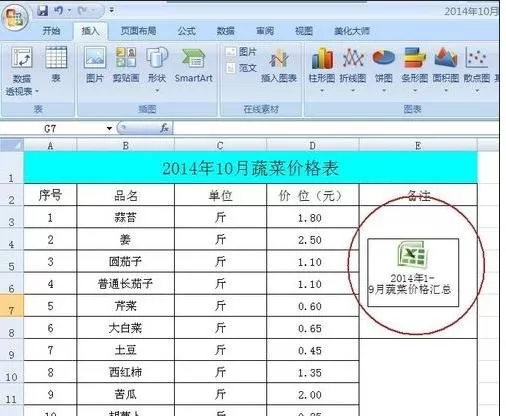
Task: Select column A header
Action: pyautogui.click(x=50, y=145)
